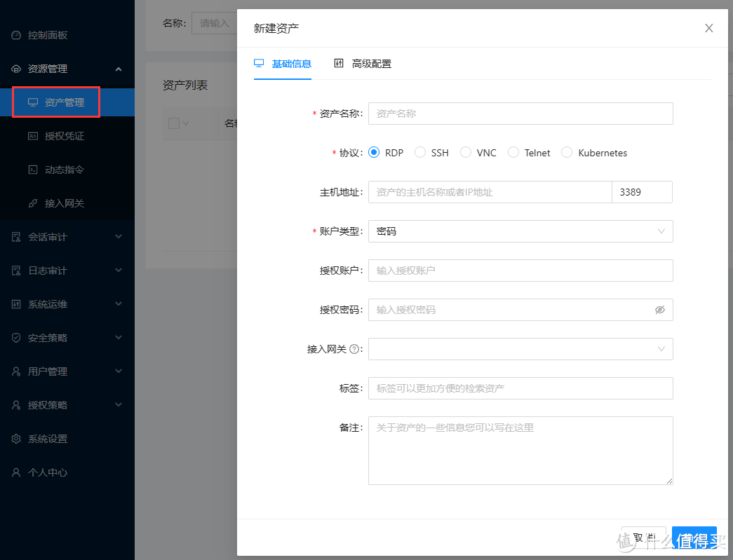This screenshot has height=560, width=733.
Task: Open the arrow beside the table checkbox
Action: pos(186,123)
